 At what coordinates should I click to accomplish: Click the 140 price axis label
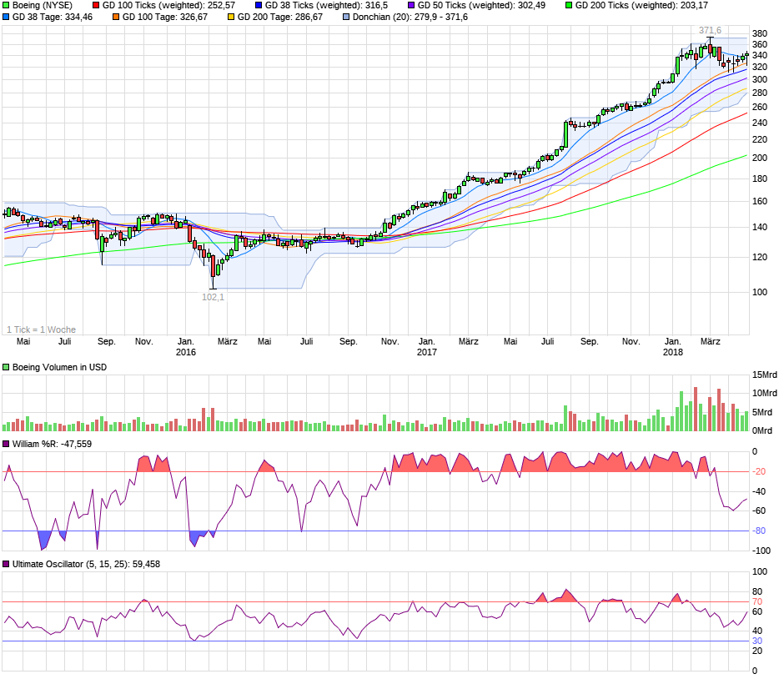pos(760,227)
